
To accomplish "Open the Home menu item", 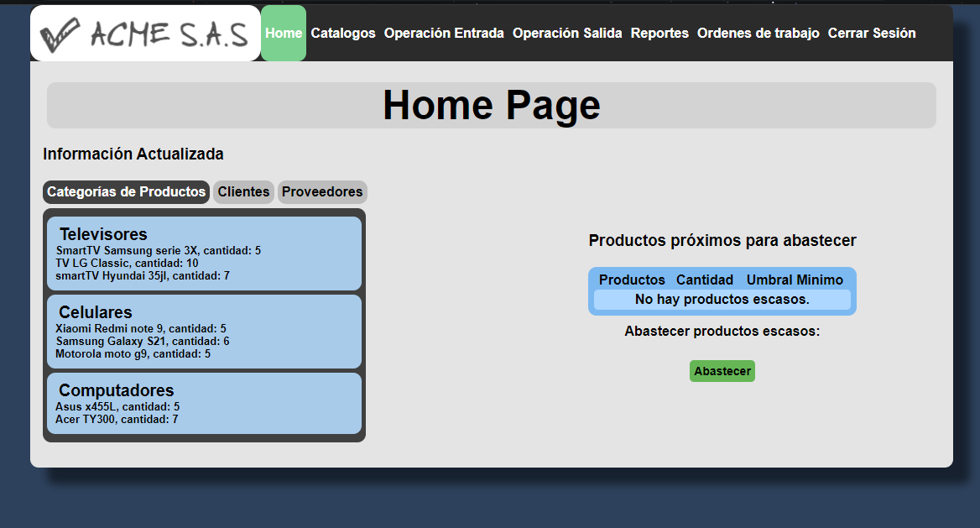I will (283, 33).
